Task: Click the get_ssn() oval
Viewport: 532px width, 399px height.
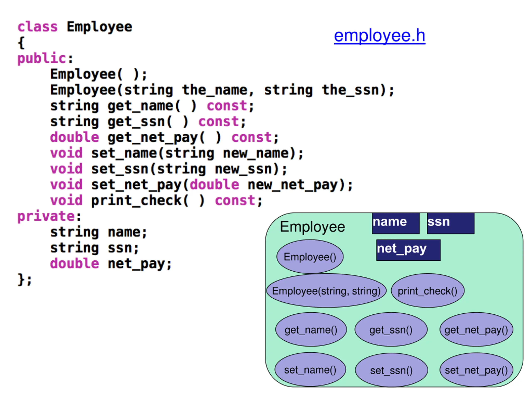Action: (391, 330)
